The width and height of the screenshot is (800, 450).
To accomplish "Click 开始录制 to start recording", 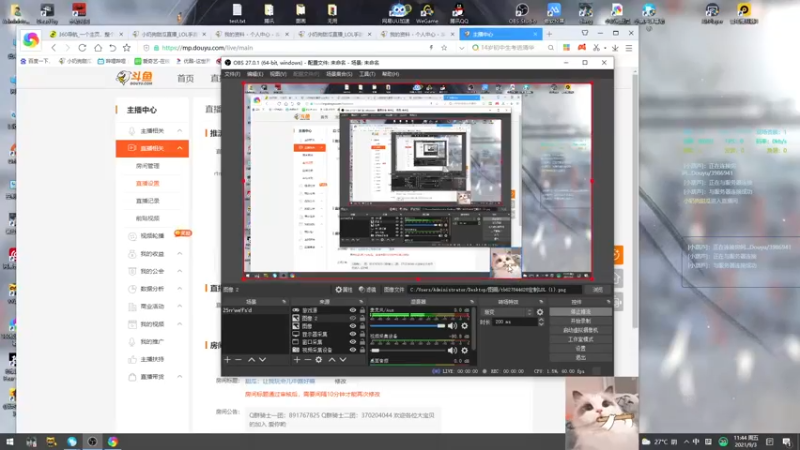I will click(x=581, y=321).
